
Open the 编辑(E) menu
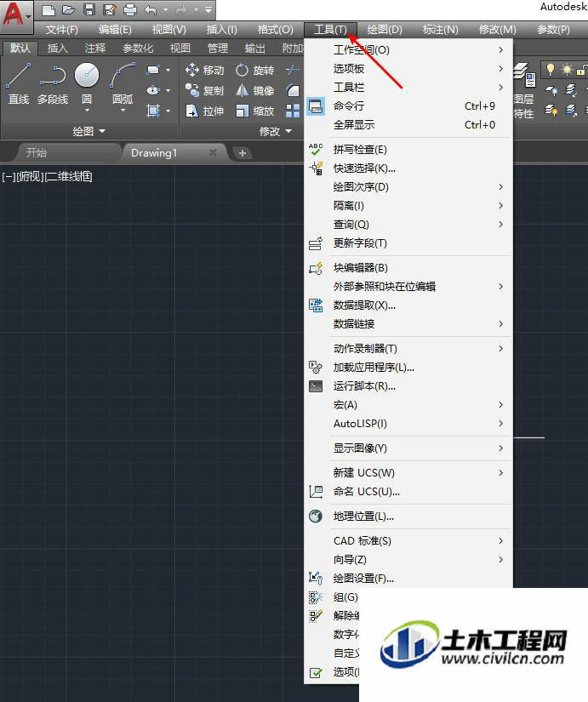(115, 30)
